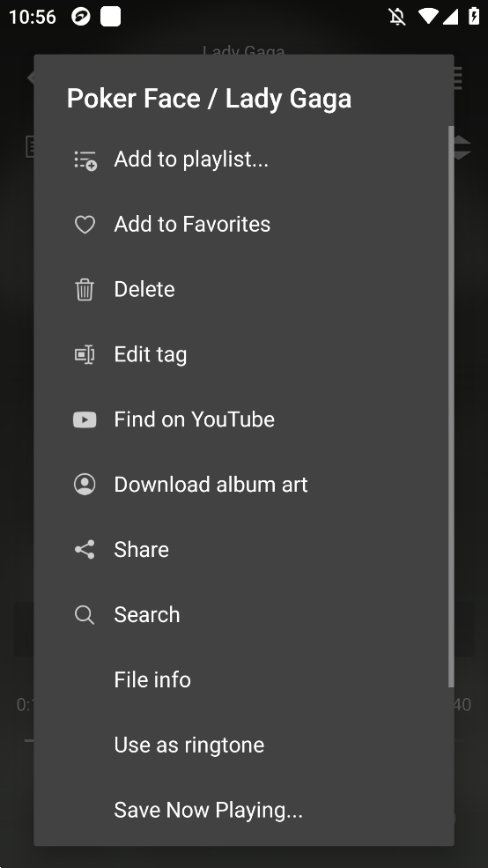488x868 pixels.
Task: Tap the Add to playlist icon
Action: pyautogui.click(x=85, y=160)
